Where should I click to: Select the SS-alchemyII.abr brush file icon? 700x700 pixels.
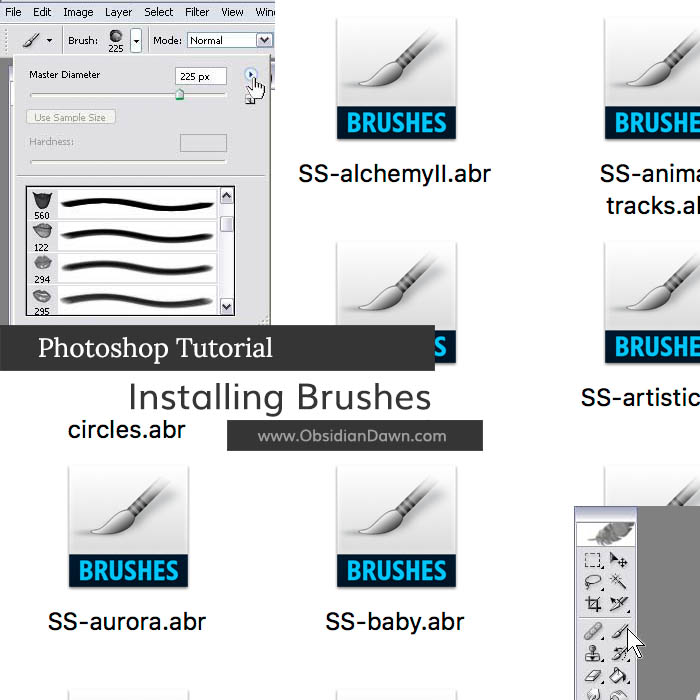396,79
